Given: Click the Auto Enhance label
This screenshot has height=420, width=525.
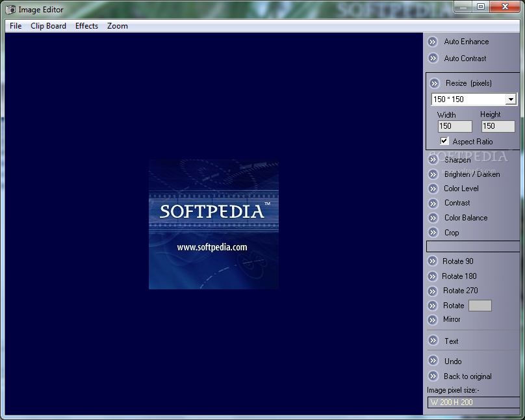Looking at the screenshot, I should (467, 42).
